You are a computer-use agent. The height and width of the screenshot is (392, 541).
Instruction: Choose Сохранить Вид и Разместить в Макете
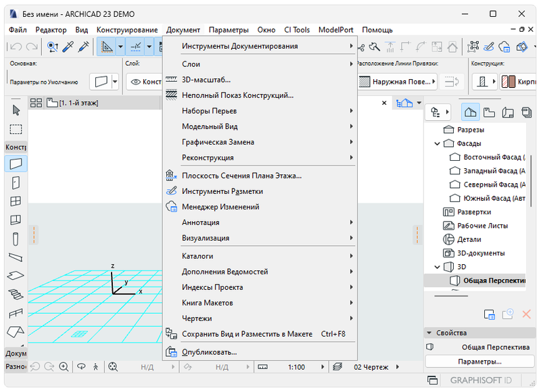click(x=260, y=334)
